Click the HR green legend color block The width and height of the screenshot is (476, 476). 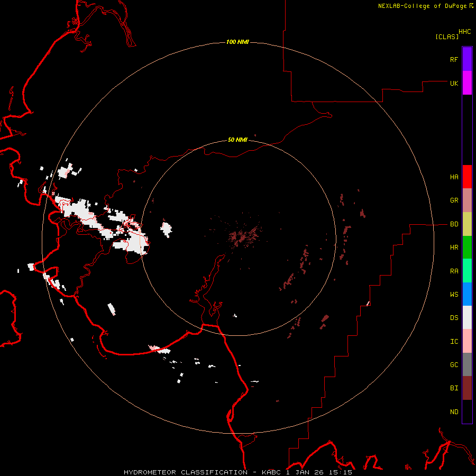point(467,248)
